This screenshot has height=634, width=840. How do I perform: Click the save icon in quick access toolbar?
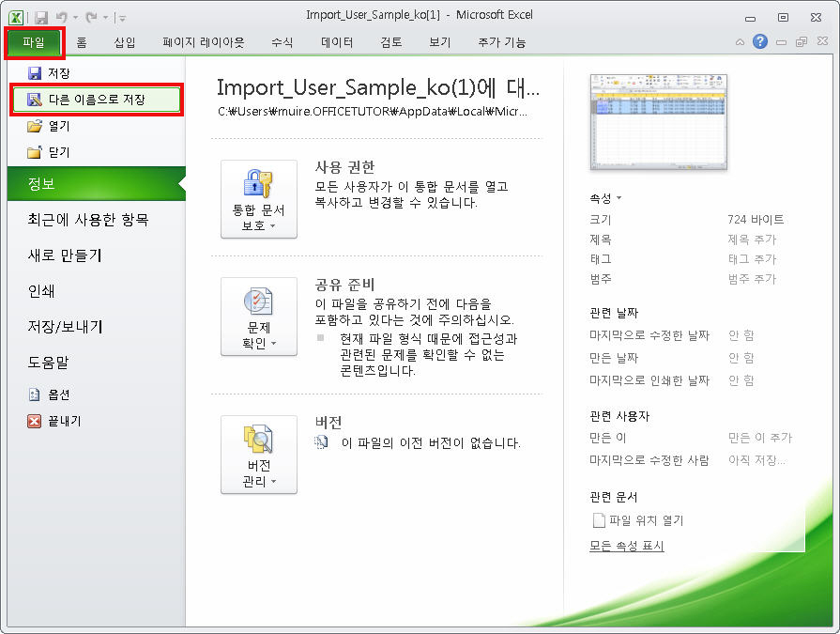click(x=41, y=18)
